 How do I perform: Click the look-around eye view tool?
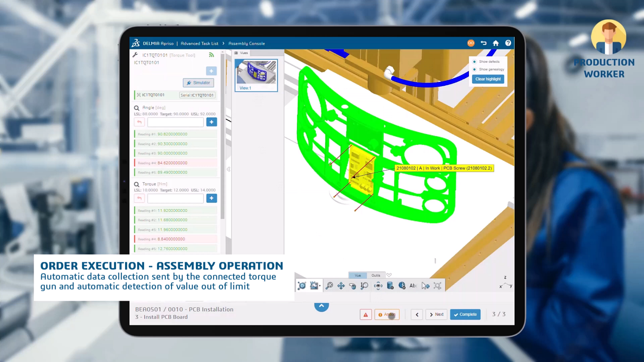click(378, 286)
